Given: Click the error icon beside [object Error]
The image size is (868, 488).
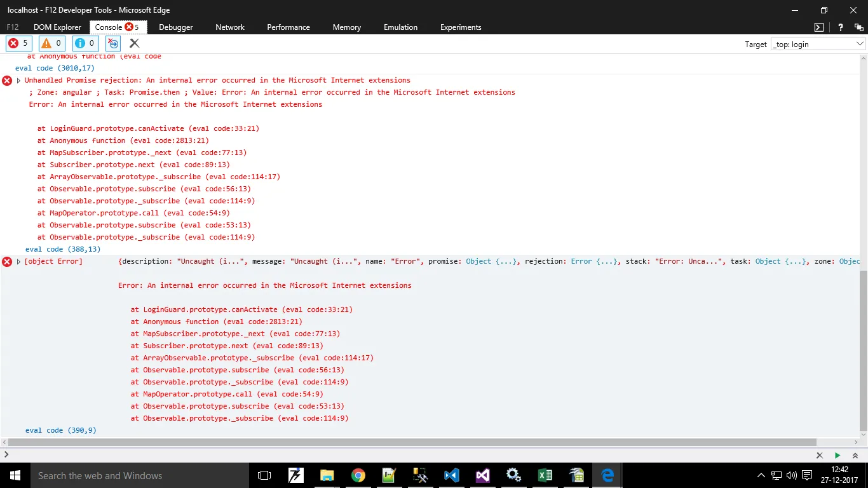Looking at the screenshot, I should 7,262.
